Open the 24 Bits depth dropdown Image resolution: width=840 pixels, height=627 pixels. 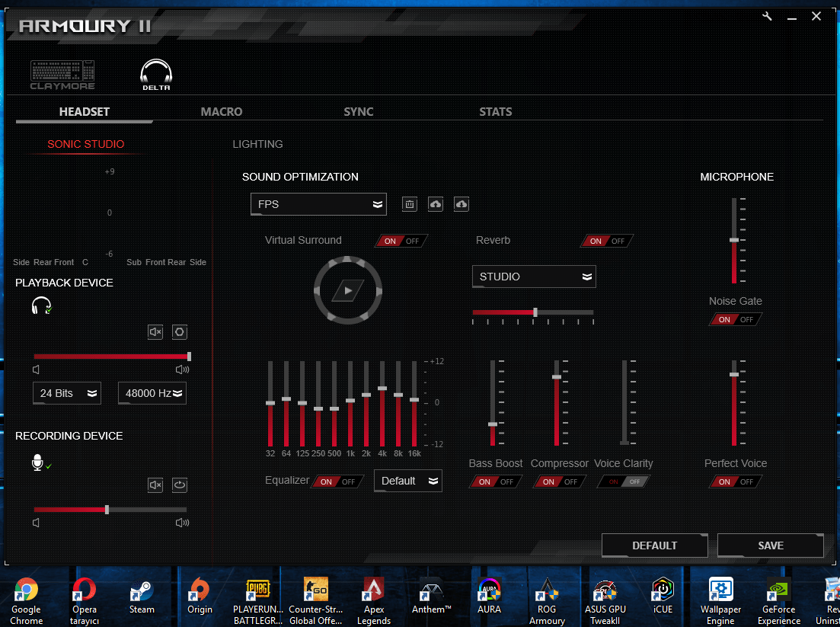coord(66,393)
